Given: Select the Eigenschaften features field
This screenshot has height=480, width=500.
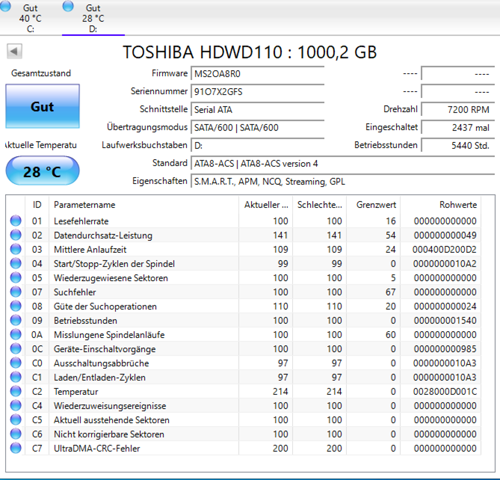Looking at the screenshot, I should tap(343, 182).
